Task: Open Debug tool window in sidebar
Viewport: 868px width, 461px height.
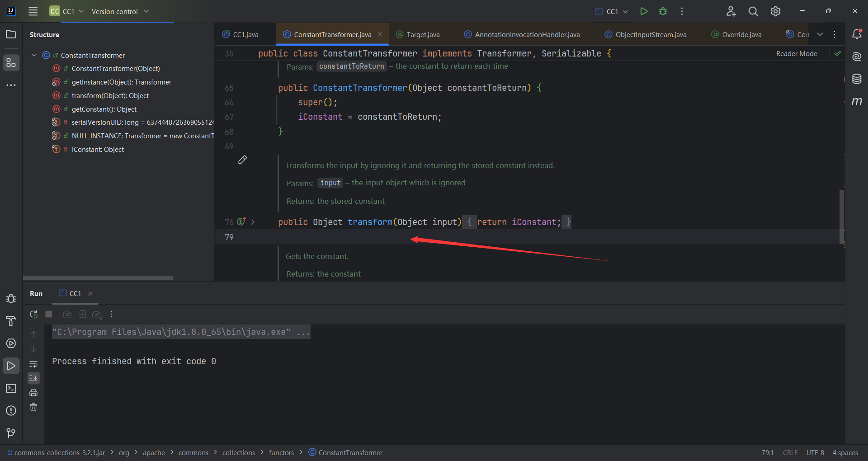Action: (11, 299)
